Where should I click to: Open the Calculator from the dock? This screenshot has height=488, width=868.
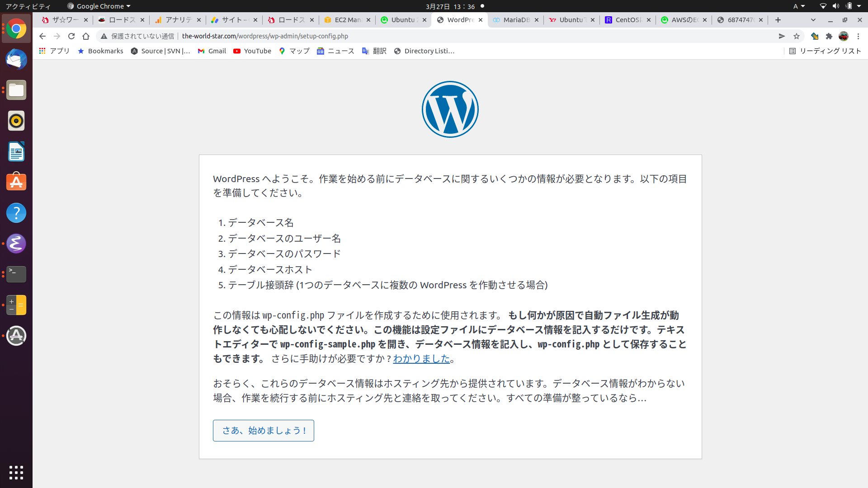[x=16, y=305]
